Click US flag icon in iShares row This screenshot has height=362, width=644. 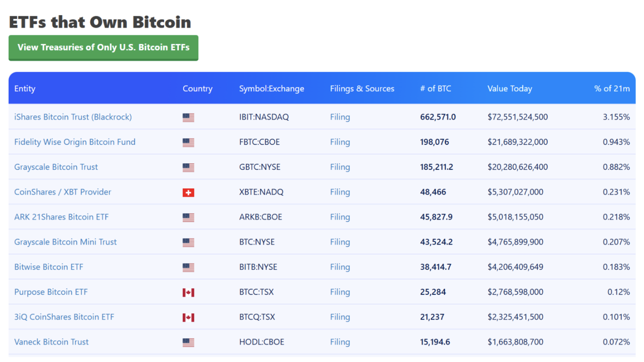click(188, 118)
